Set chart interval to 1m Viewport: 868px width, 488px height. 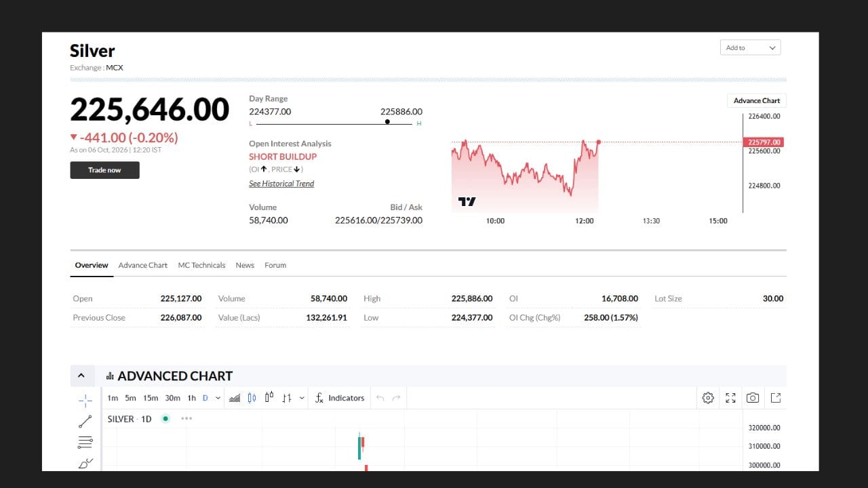[113, 398]
